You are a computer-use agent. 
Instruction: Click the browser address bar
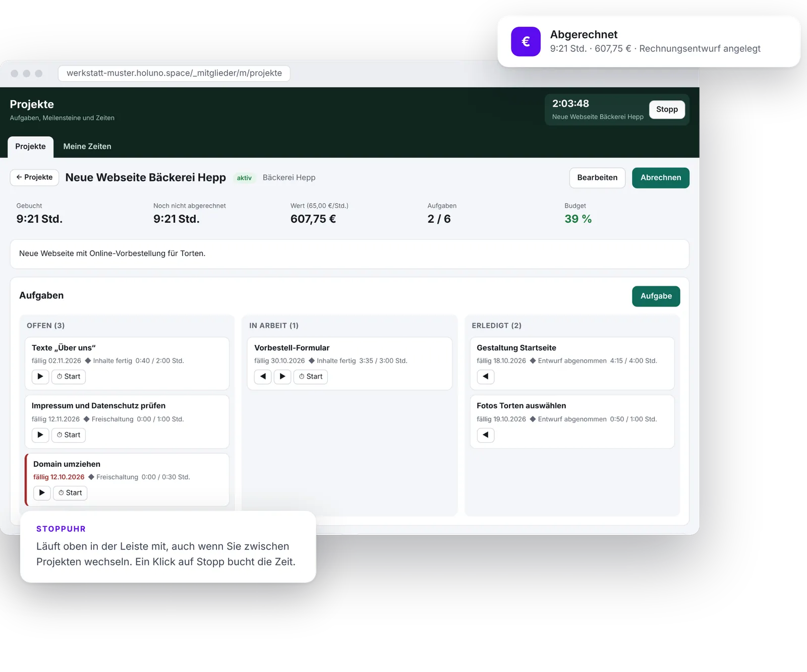pyautogui.click(x=174, y=73)
